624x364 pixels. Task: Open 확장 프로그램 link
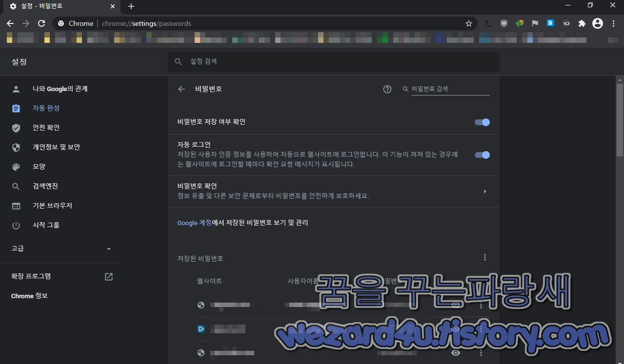coord(31,276)
